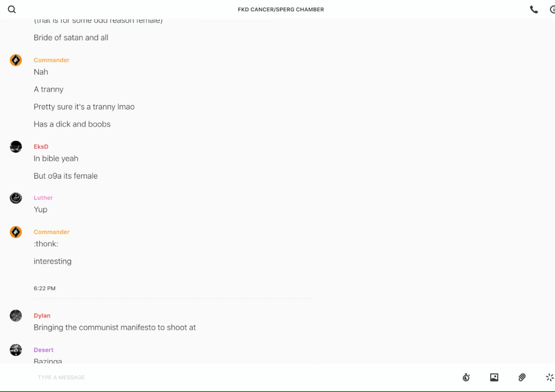Click the FKD CANCER/SPERG CHAMBER title
The image size is (555, 392).
(281, 10)
